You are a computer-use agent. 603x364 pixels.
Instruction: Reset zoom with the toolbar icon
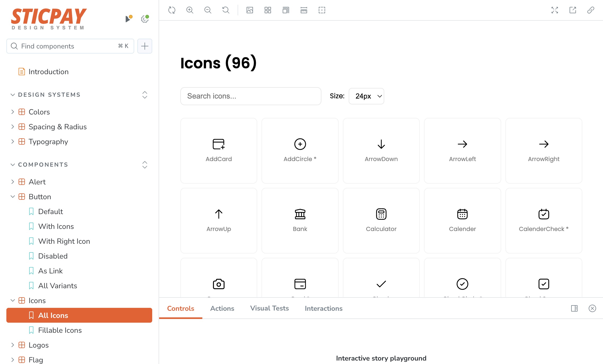[226, 10]
